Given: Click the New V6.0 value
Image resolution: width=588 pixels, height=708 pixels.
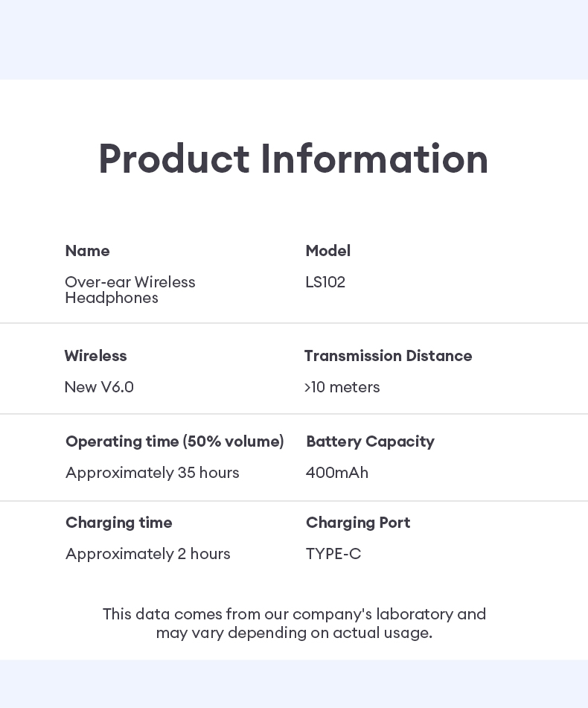Looking at the screenshot, I should click(99, 387).
